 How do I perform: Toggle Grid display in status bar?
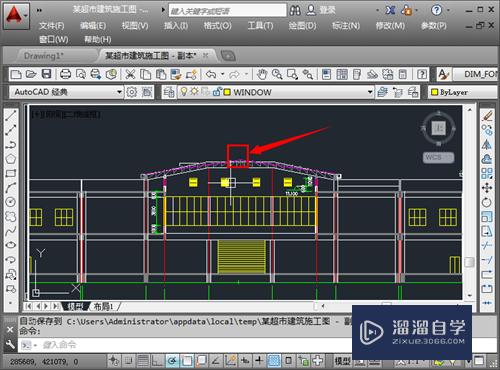coord(143,361)
